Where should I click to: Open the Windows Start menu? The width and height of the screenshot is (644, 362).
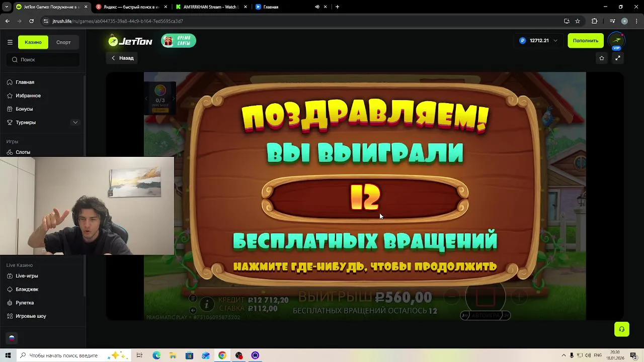[8, 355]
